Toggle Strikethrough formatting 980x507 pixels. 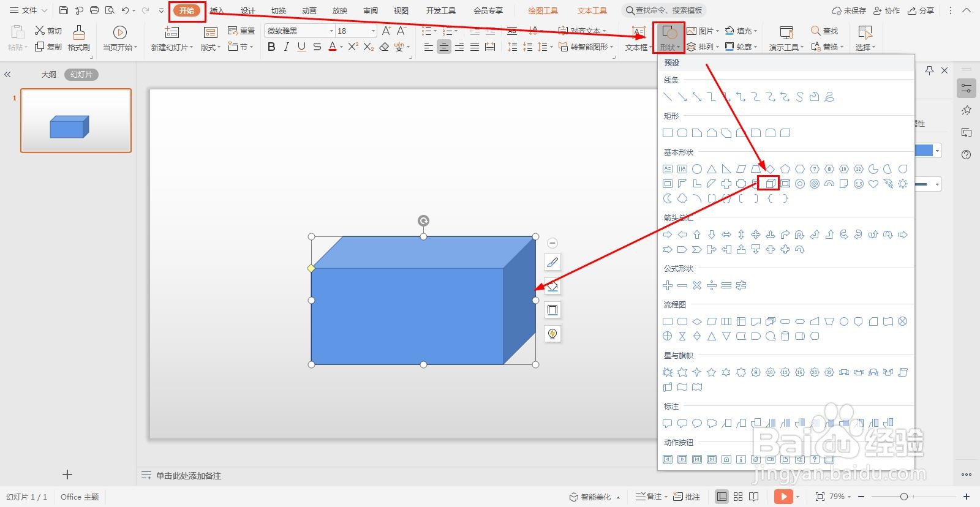pos(317,47)
